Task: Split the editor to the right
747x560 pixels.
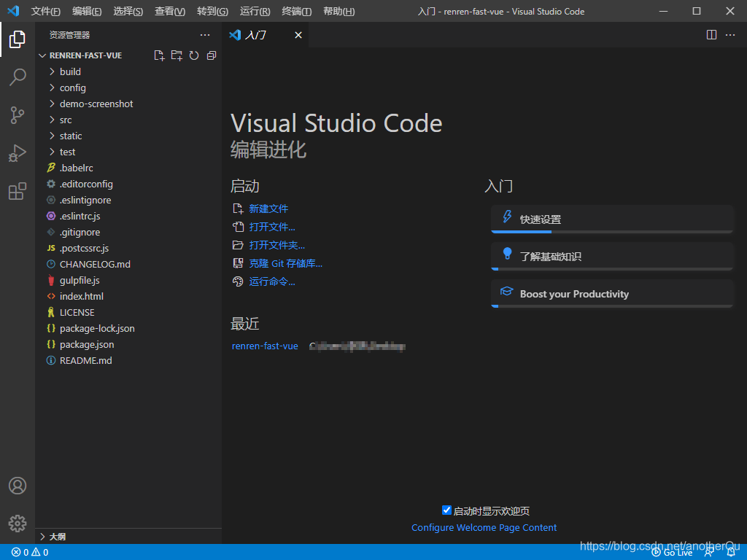Action: (711, 35)
